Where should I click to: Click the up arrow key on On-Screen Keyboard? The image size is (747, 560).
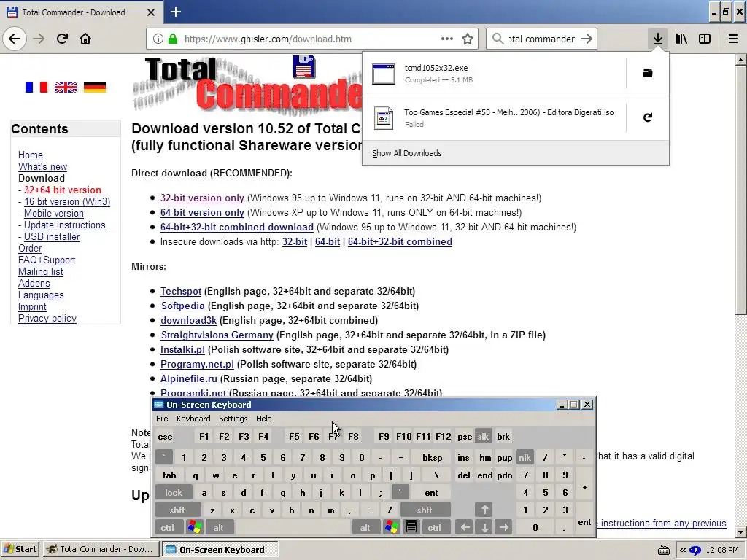click(x=484, y=510)
